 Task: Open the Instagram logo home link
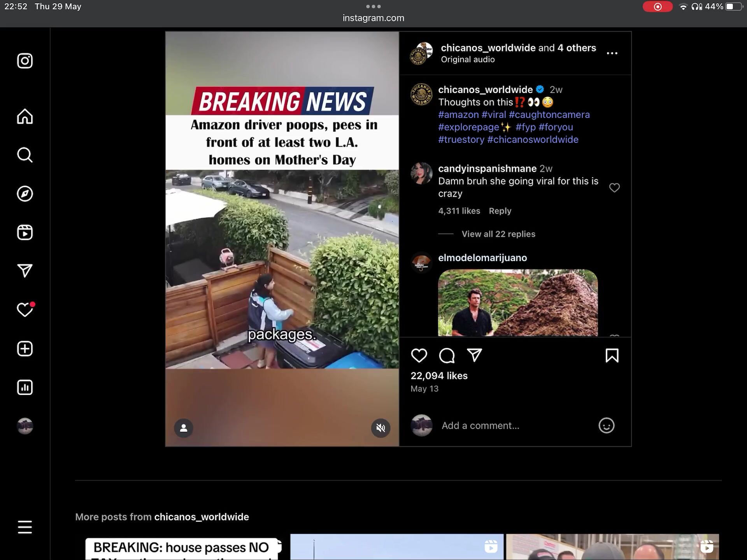(x=25, y=61)
